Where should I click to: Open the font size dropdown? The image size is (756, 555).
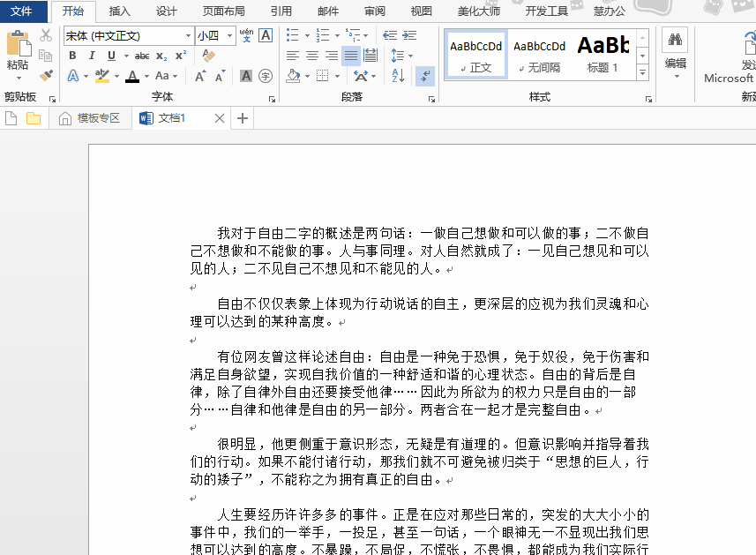click(x=229, y=35)
